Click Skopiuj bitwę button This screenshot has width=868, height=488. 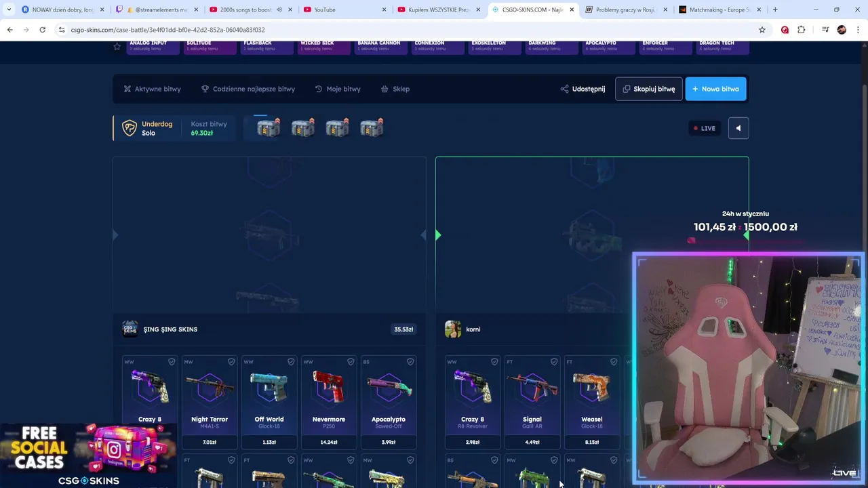pos(649,89)
